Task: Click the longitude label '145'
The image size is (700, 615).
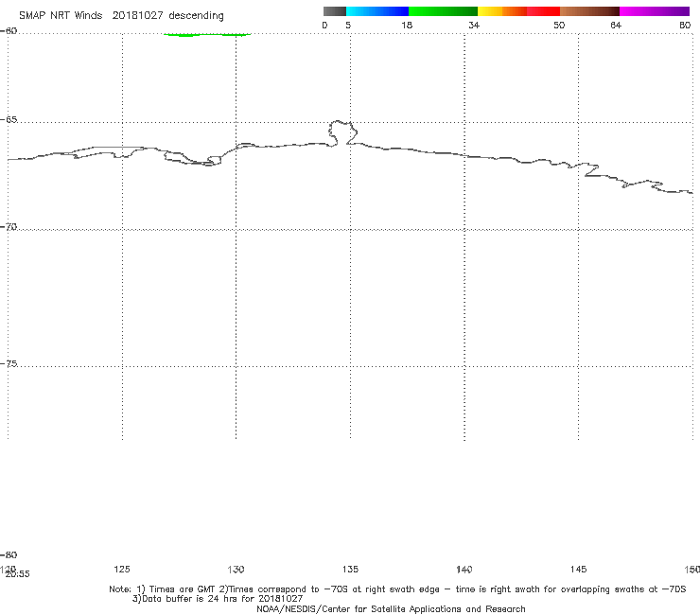Action: (x=578, y=569)
